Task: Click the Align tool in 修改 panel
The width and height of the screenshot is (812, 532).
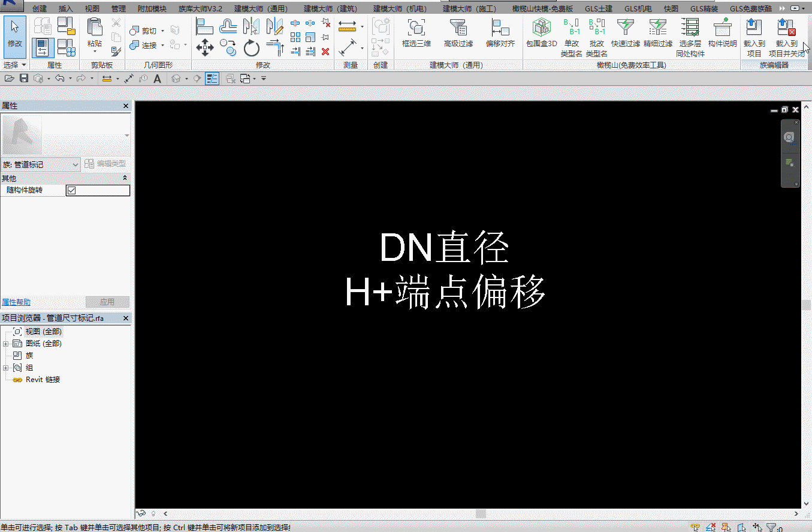Action: point(205,26)
